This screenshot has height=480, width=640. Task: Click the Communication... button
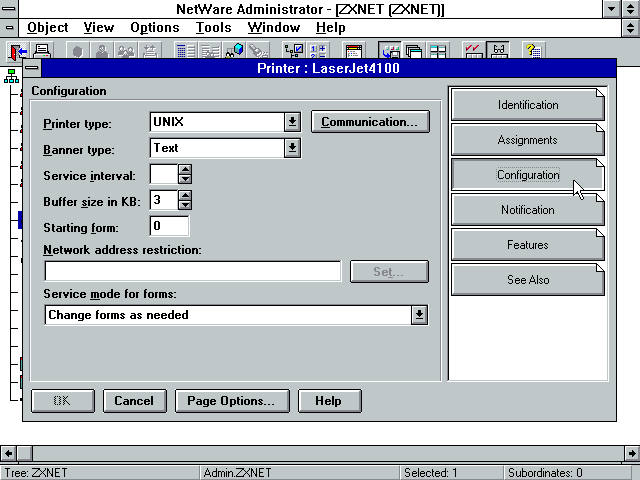[x=370, y=122]
